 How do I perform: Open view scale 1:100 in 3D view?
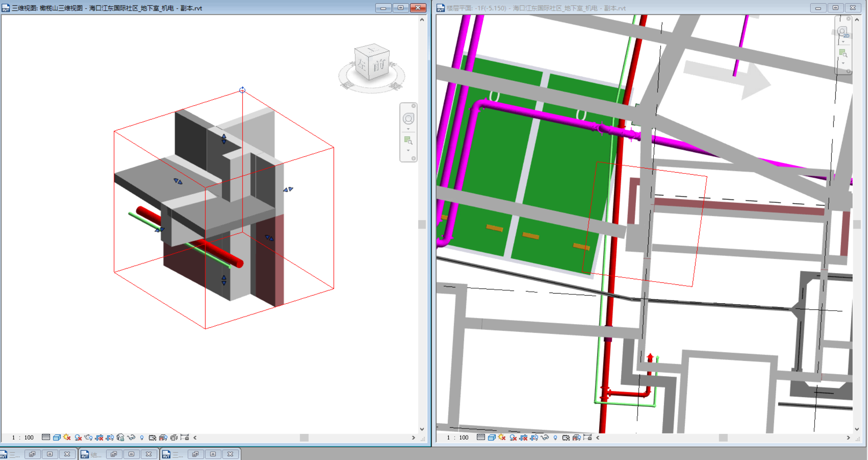[x=23, y=438]
